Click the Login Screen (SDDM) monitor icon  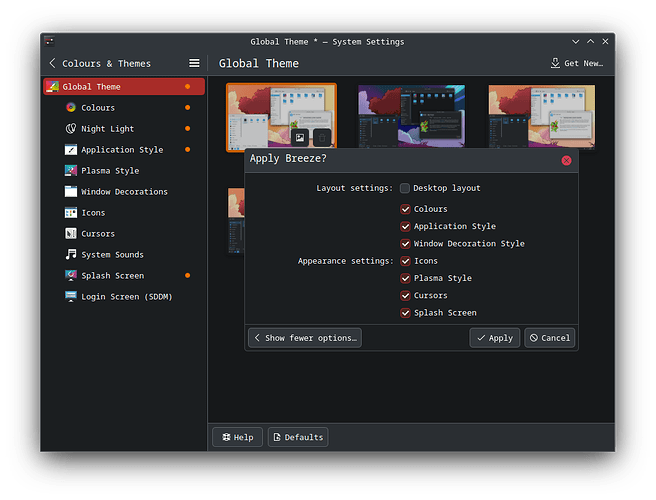[x=71, y=296]
